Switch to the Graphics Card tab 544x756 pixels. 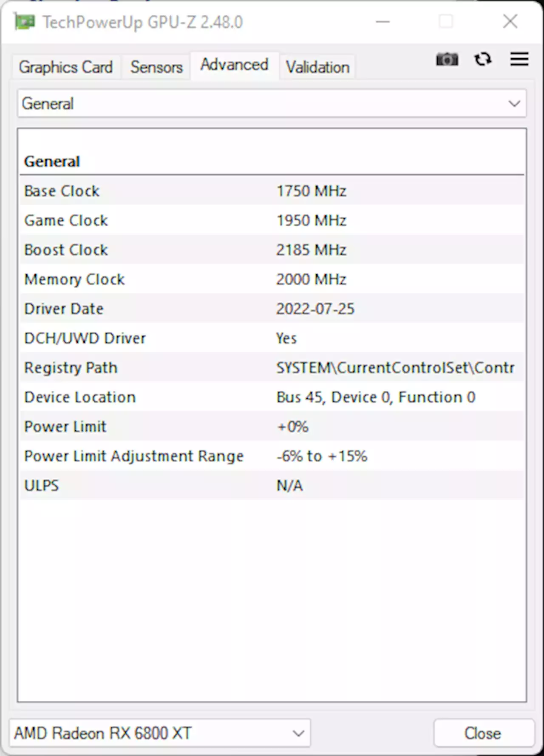(66, 67)
